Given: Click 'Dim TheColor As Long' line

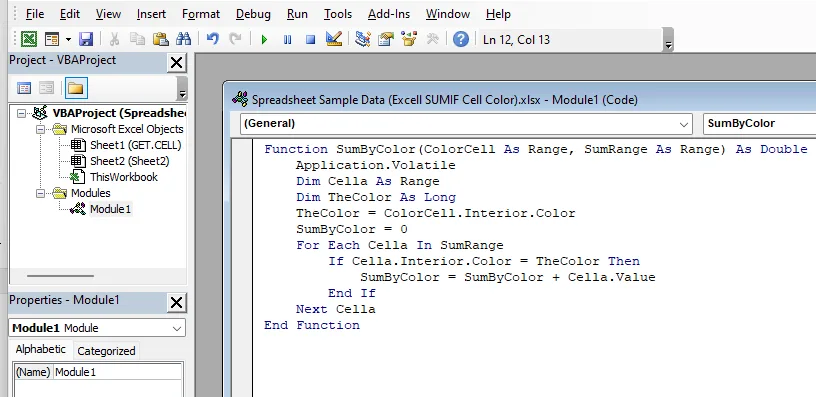Looking at the screenshot, I should (376, 197).
